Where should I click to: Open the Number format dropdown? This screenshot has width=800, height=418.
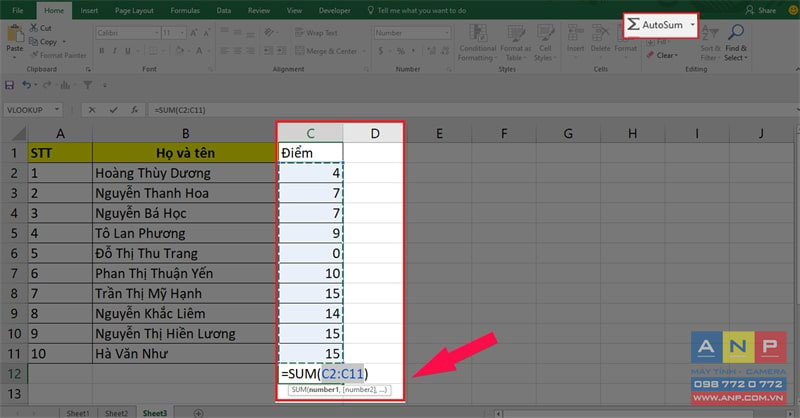pos(447,33)
